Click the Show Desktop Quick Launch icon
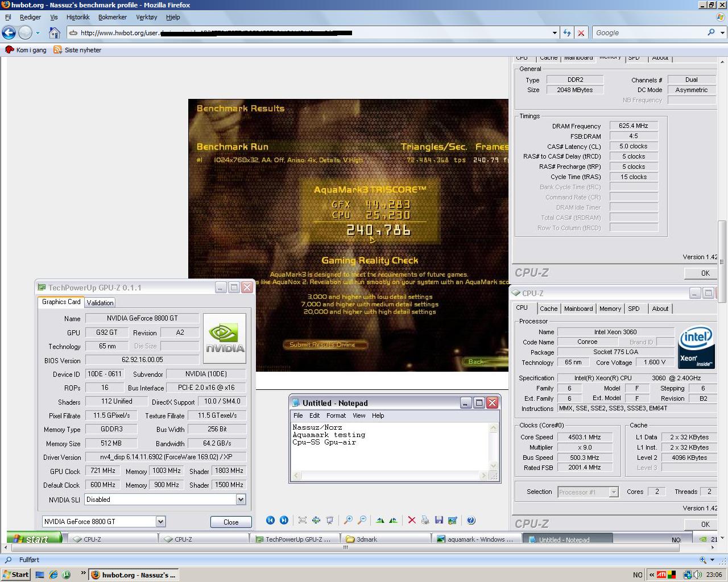The width and height of the screenshot is (728, 582). (x=40, y=575)
